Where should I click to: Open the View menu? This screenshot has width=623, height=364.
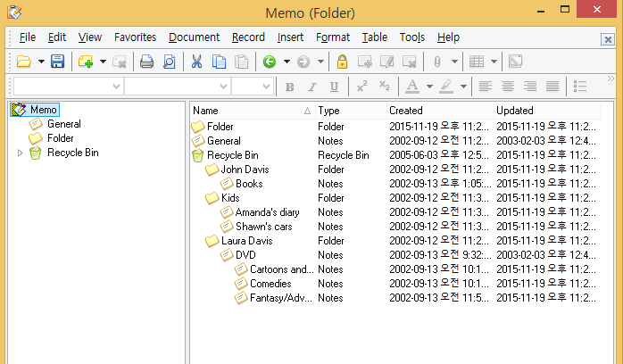tap(90, 37)
